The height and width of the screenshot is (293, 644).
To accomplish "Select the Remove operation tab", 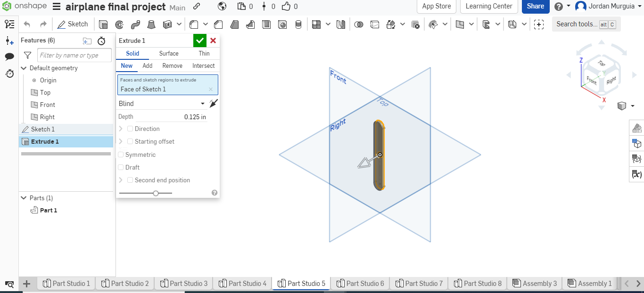I will [x=173, y=66].
